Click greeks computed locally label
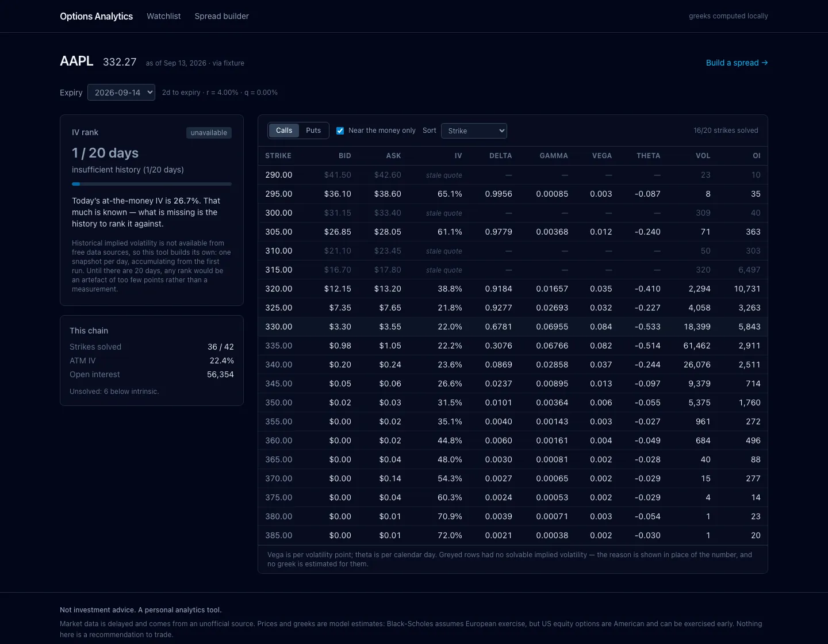The height and width of the screenshot is (644, 828). [x=729, y=16]
